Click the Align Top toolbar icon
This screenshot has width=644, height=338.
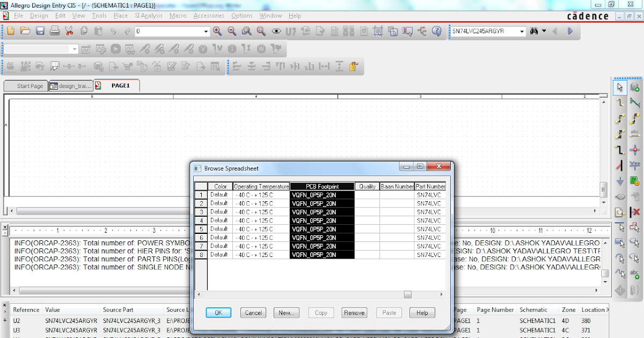(x=280, y=67)
